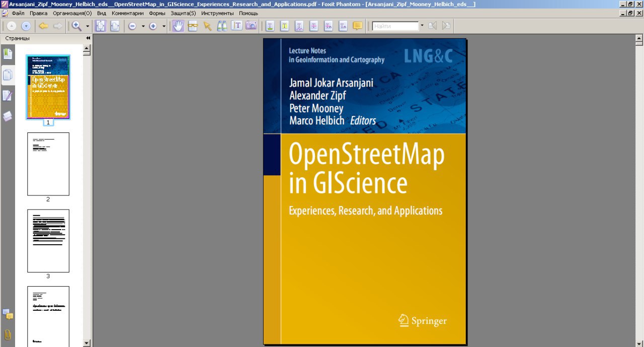Select the squiggly underline tool
The width and height of the screenshot is (644, 347).
click(299, 26)
